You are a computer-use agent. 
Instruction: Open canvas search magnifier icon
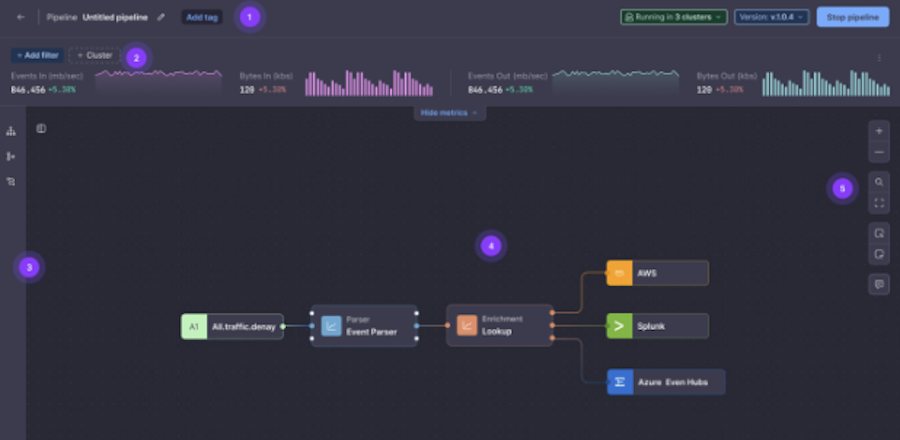click(879, 182)
